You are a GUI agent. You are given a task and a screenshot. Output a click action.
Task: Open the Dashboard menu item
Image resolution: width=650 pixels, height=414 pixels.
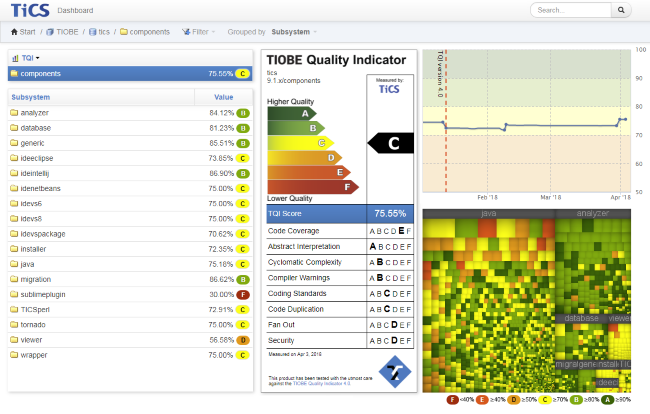[75, 10]
